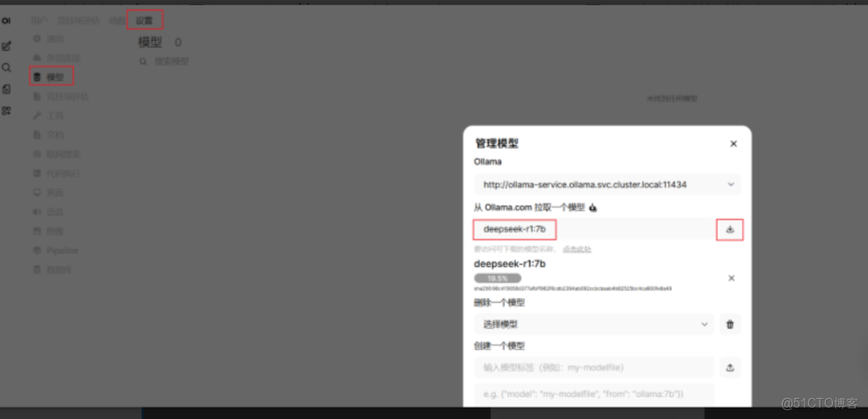Select 数据库 in the settings sidebar

[x=53, y=270]
